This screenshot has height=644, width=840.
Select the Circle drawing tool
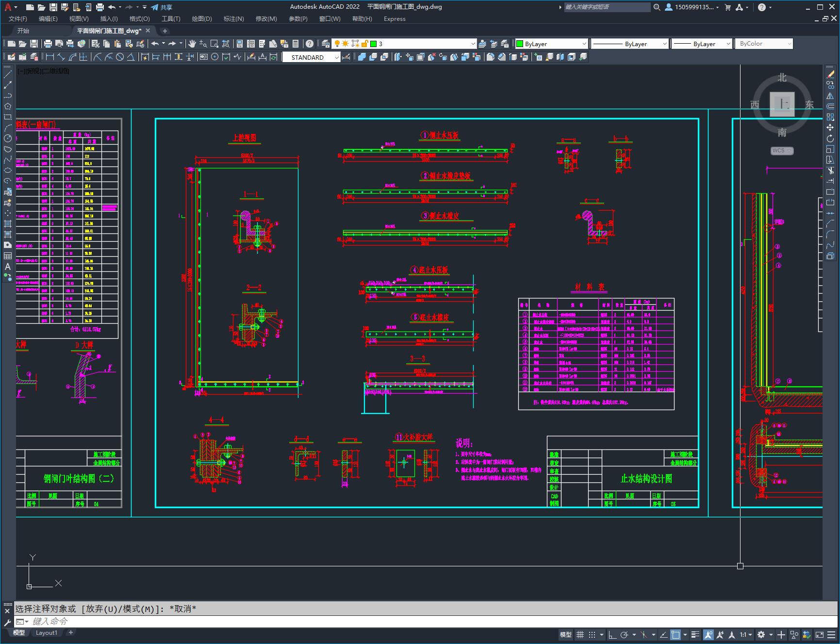pyautogui.click(x=8, y=138)
